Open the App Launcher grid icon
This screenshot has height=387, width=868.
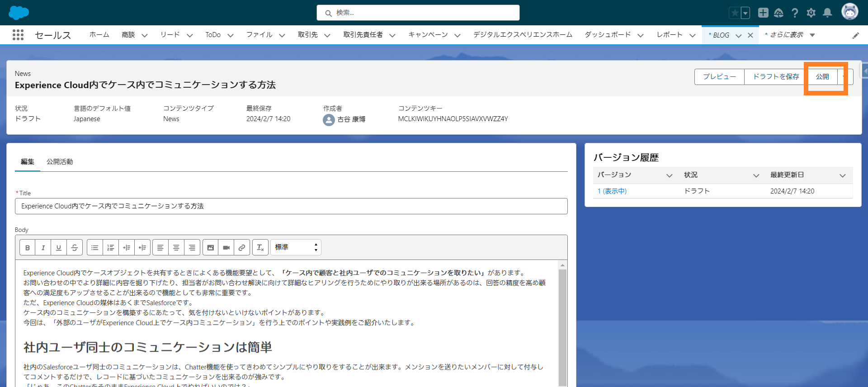click(18, 35)
